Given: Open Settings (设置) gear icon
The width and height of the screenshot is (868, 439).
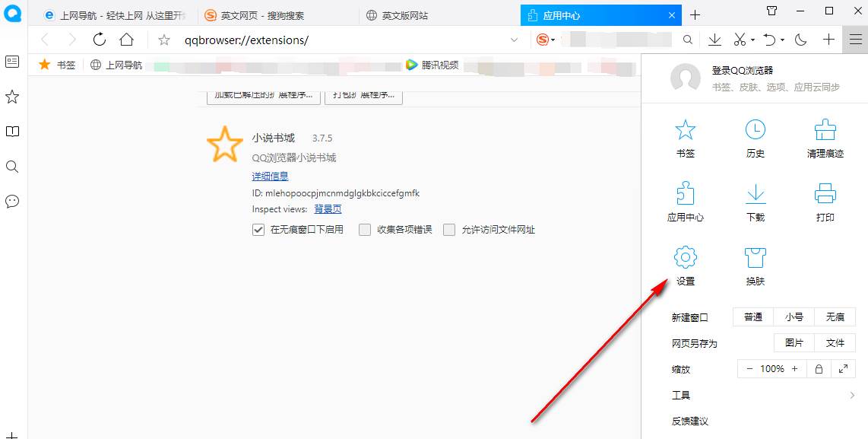Looking at the screenshot, I should point(686,266).
